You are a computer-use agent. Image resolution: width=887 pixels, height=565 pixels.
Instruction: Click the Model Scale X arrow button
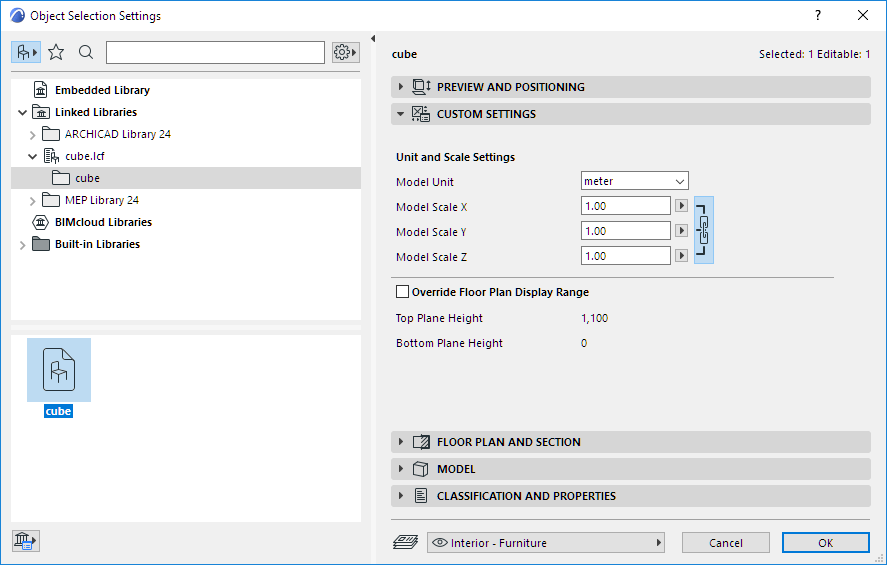[x=682, y=206]
